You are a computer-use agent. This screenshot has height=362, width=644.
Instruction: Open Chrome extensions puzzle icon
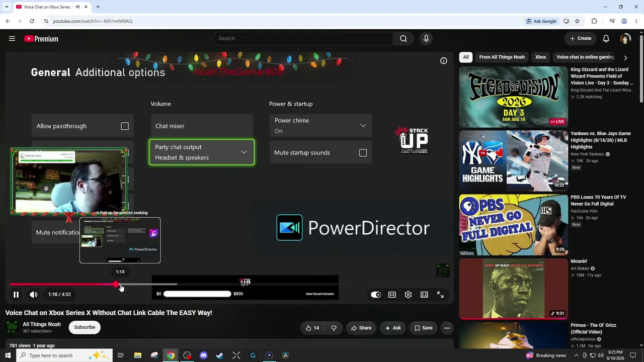click(594, 21)
